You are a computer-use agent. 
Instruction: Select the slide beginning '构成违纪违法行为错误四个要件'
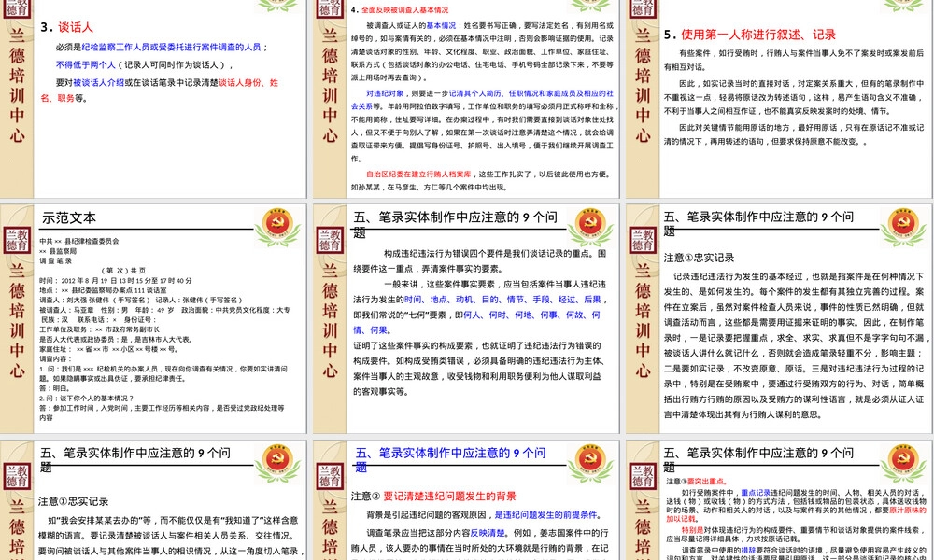tap(466, 319)
